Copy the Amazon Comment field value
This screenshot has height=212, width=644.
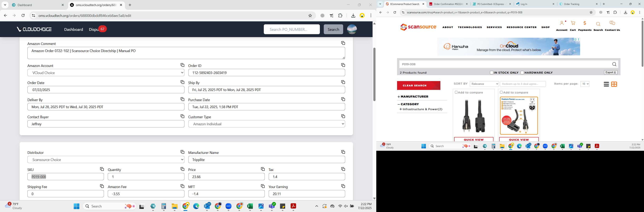point(343,43)
